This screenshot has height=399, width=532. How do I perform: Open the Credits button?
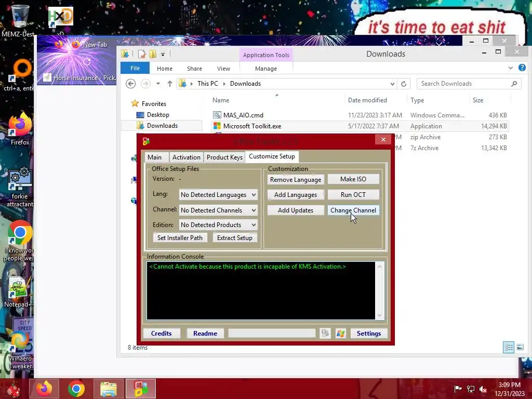coord(161,334)
